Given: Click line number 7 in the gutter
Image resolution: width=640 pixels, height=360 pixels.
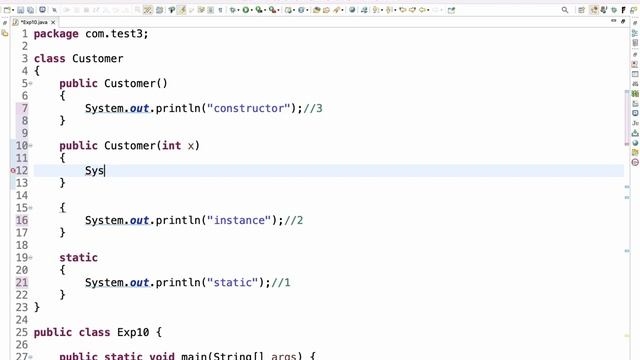Looking at the screenshot, I should (x=24, y=108).
